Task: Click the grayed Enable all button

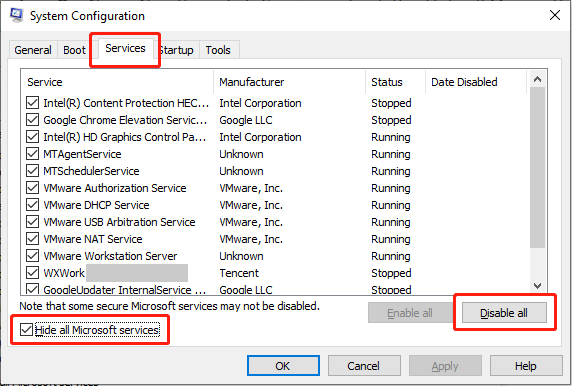Action: [x=410, y=313]
